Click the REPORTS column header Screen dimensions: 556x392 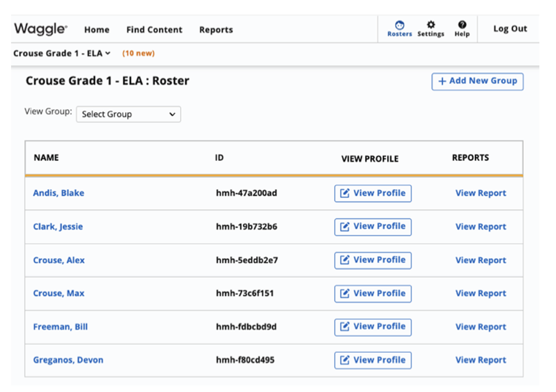pyautogui.click(x=471, y=158)
